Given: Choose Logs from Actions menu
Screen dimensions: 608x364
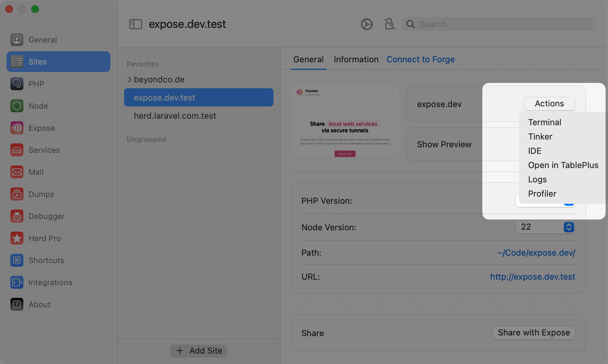Looking at the screenshot, I should click(538, 179).
